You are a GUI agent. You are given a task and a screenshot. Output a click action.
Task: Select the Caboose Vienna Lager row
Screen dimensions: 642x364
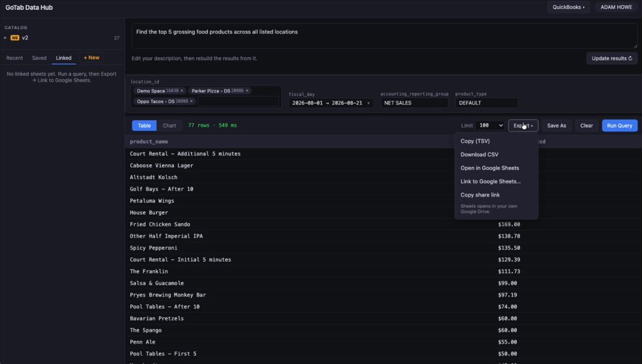(x=383, y=166)
